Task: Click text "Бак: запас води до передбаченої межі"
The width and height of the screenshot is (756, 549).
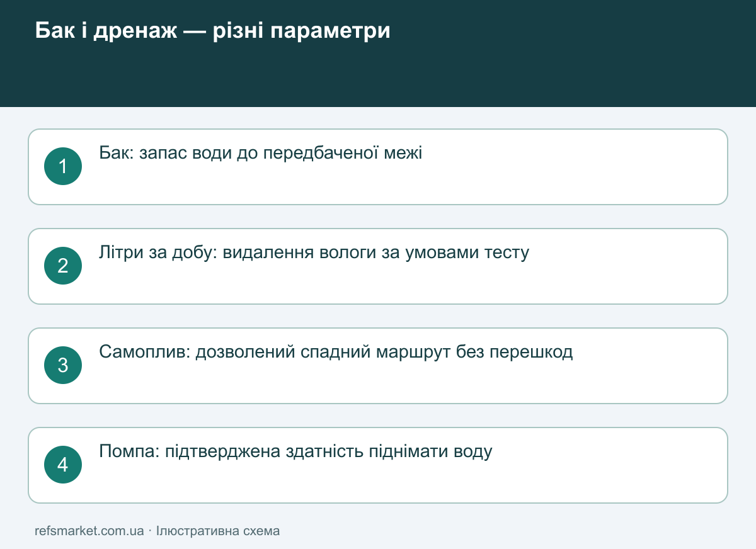Action: (261, 153)
